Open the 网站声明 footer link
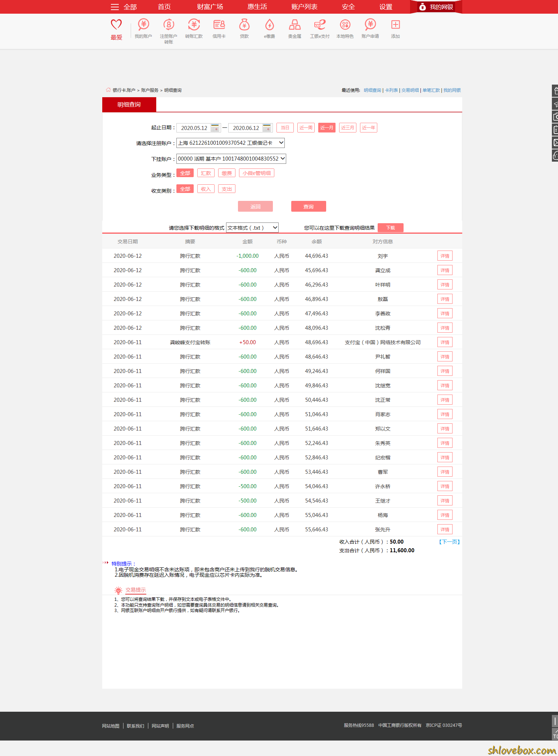 (160, 726)
